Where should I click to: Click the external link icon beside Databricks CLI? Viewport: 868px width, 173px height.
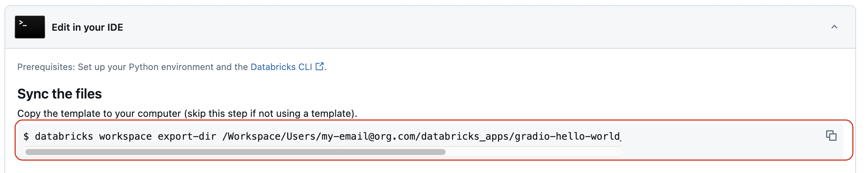320,67
